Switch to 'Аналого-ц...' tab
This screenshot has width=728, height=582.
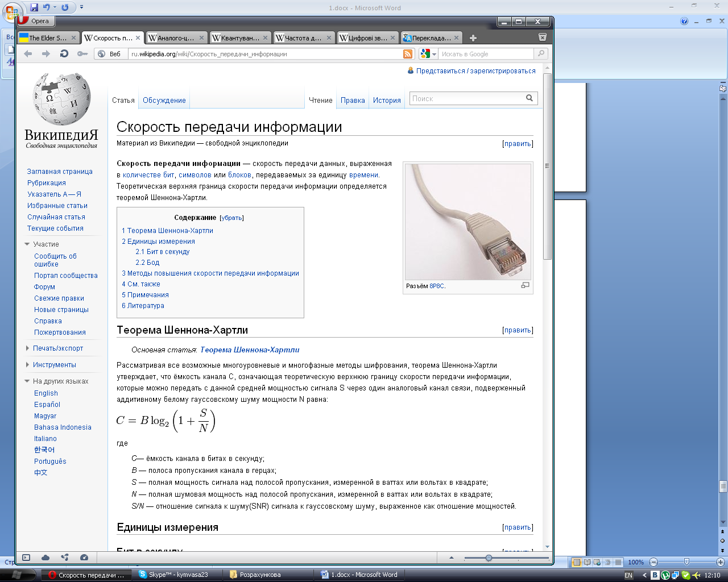176,38
